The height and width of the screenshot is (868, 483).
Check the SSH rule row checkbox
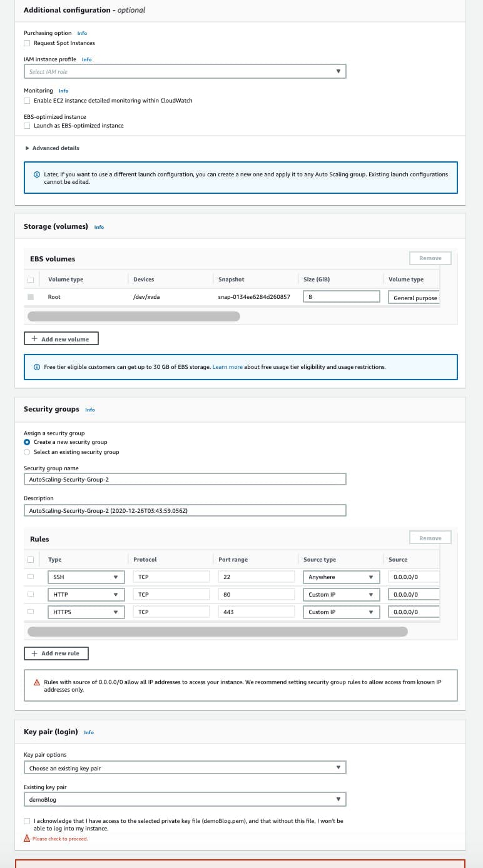tap(31, 577)
